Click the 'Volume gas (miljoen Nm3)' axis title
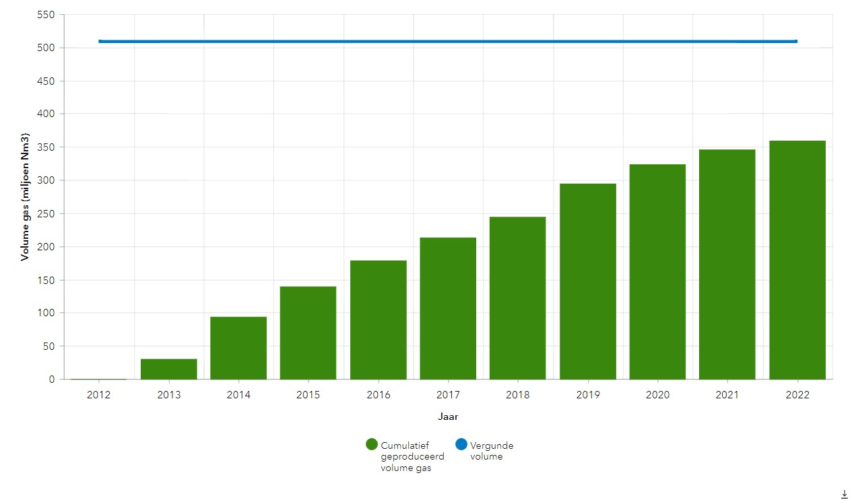The image size is (854, 504). 25,196
